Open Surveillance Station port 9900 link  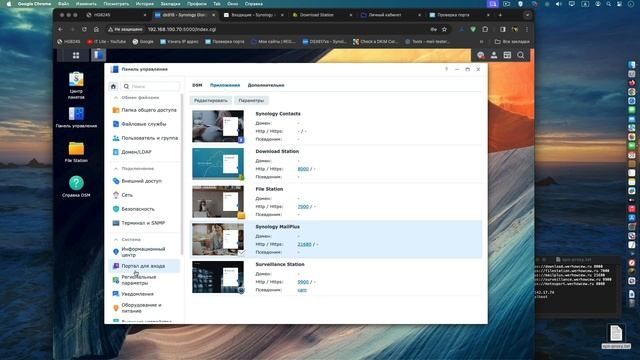[x=303, y=282]
